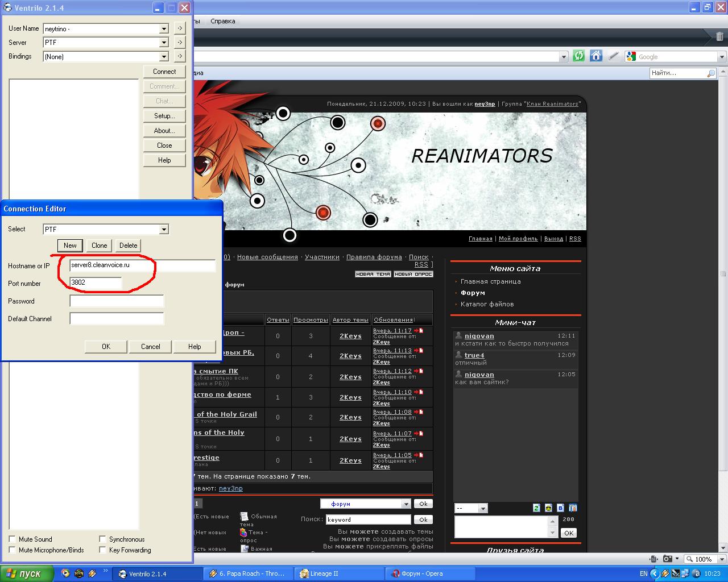This screenshot has width=728, height=582.
Task: Click the Port number field
Action: click(x=96, y=283)
